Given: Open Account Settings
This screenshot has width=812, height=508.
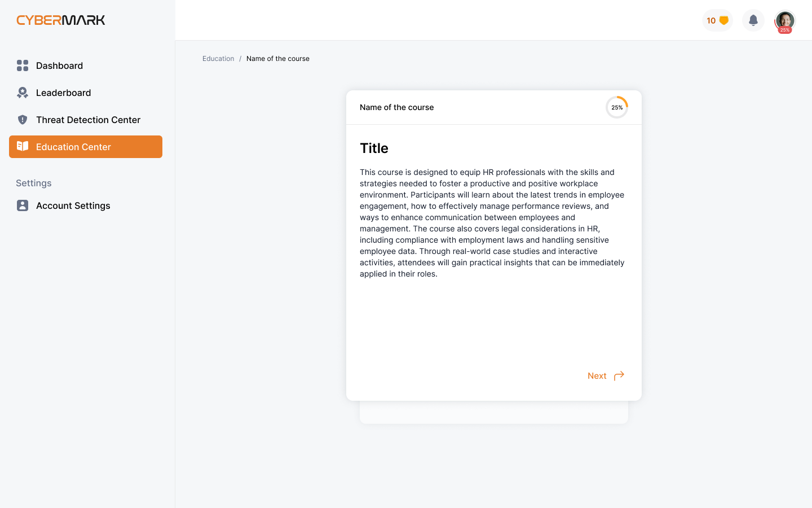Looking at the screenshot, I should pos(73,205).
